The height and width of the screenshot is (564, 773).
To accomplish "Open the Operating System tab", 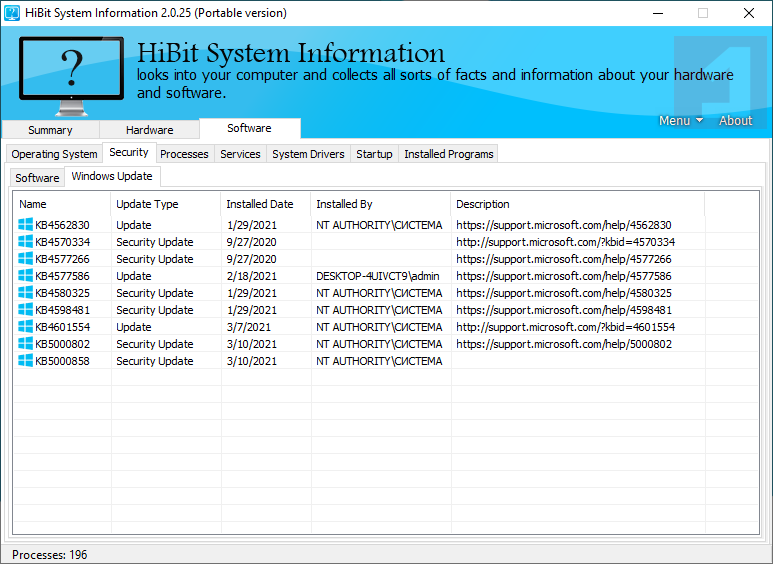I will pos(54,154).
